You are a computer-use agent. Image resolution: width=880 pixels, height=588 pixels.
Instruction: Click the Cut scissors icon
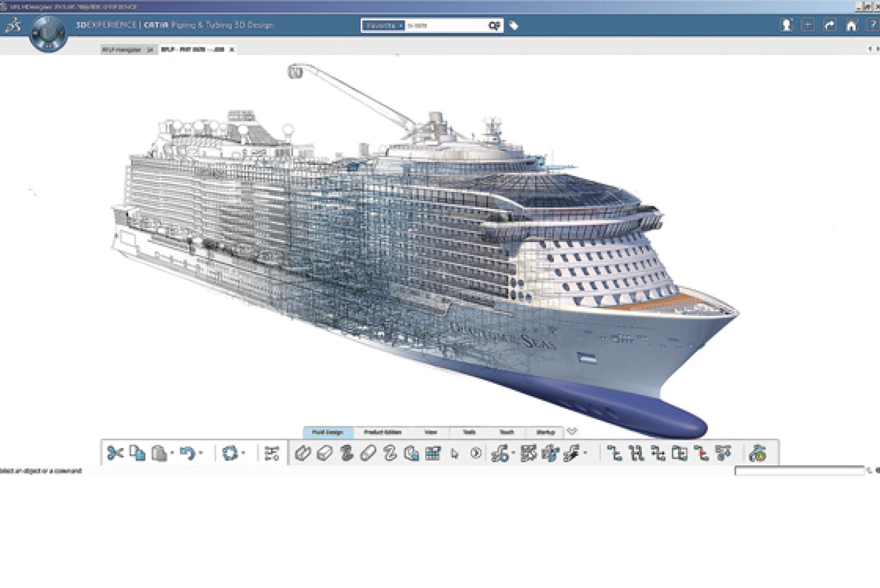(115, 453)
